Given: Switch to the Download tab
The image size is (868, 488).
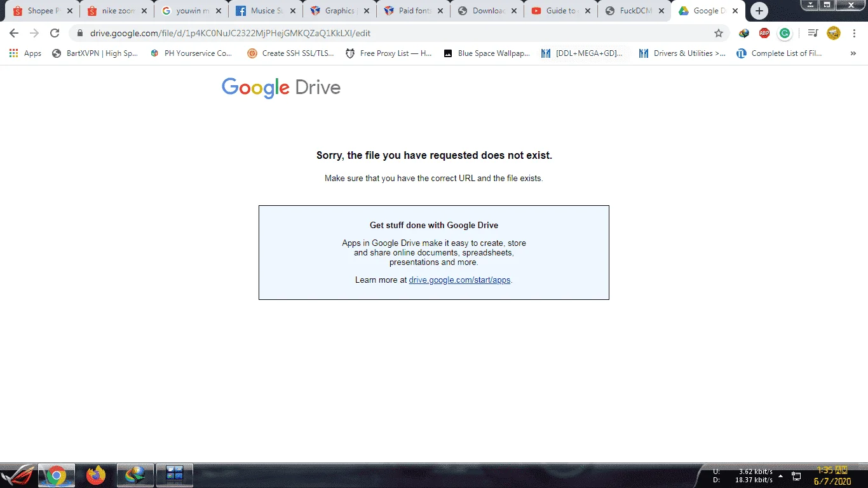Looking at the screenshot, I should click(487, 11).
